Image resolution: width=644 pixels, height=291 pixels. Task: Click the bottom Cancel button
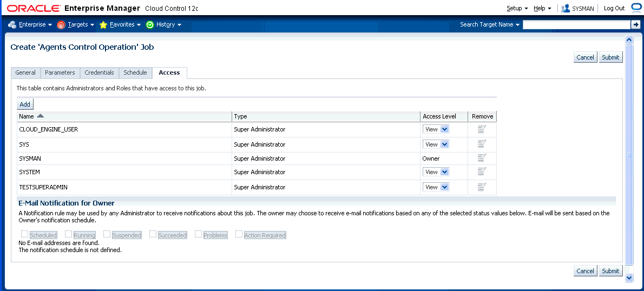585,271
